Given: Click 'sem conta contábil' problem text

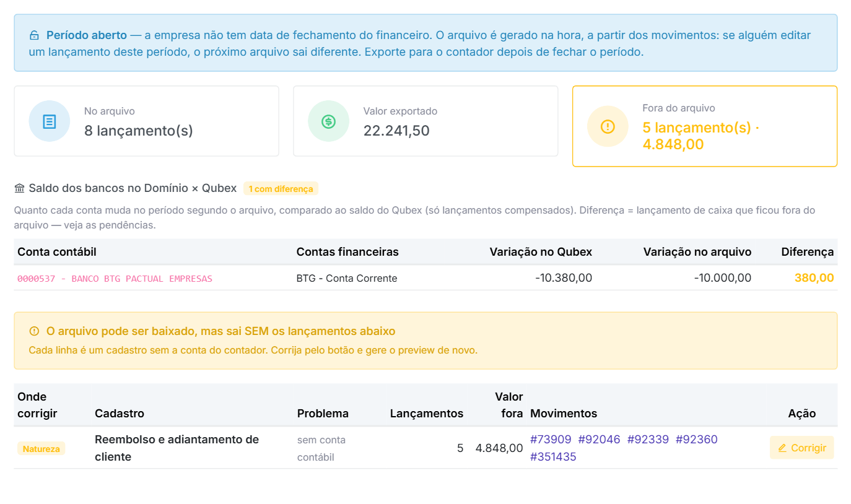Looking at the screenshot, I should [x=321, y=448].
